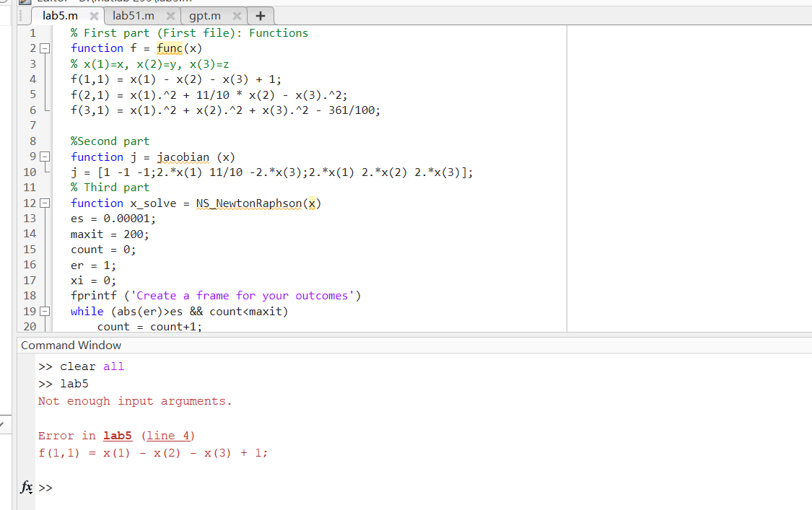Collapse the while loop fold at line 19
The width and height of the screenshot is (812, 510).
44,311
